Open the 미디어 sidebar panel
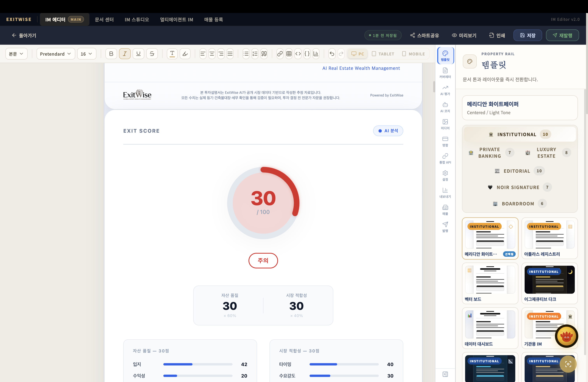Viewport: 588px width, 382px height. click(x=445, y=124)
